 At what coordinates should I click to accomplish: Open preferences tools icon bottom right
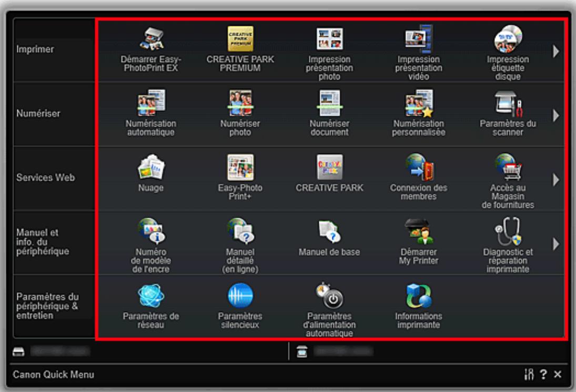pyautogui.click(x=529, y=374)
